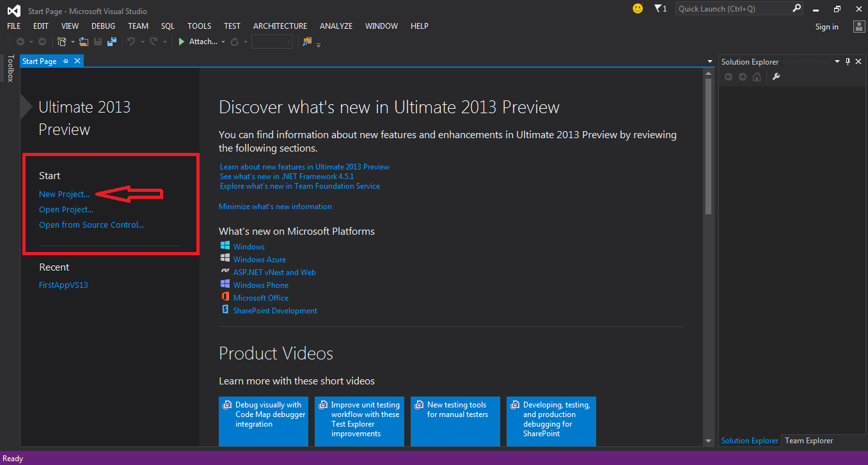
Task: Open See what's new in .NET Framework 4.5.1
Action: [287, 176]
